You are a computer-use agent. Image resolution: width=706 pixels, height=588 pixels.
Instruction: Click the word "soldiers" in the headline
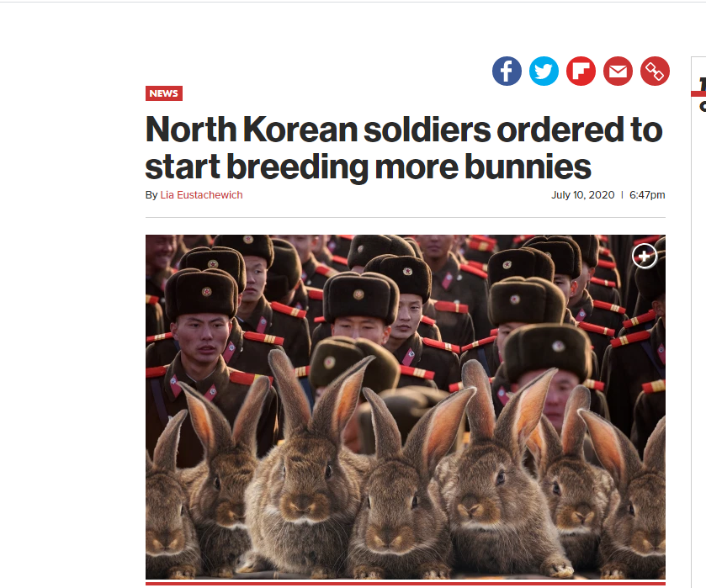427,130
